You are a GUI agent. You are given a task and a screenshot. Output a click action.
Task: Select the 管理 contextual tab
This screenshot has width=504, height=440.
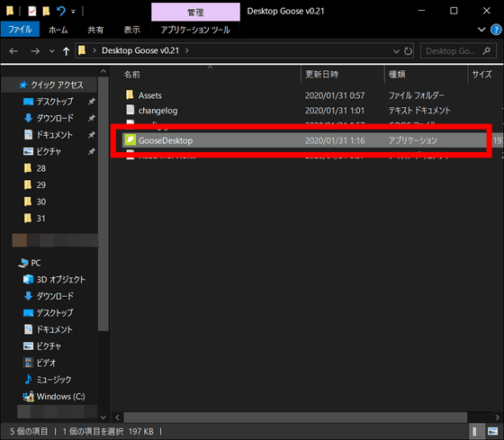195,13
